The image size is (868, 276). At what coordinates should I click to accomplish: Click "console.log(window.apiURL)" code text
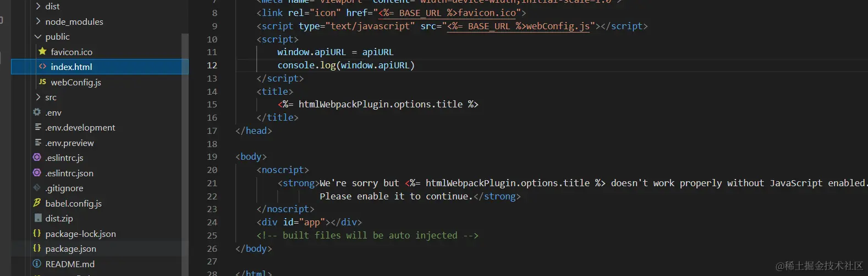[346, 65]
